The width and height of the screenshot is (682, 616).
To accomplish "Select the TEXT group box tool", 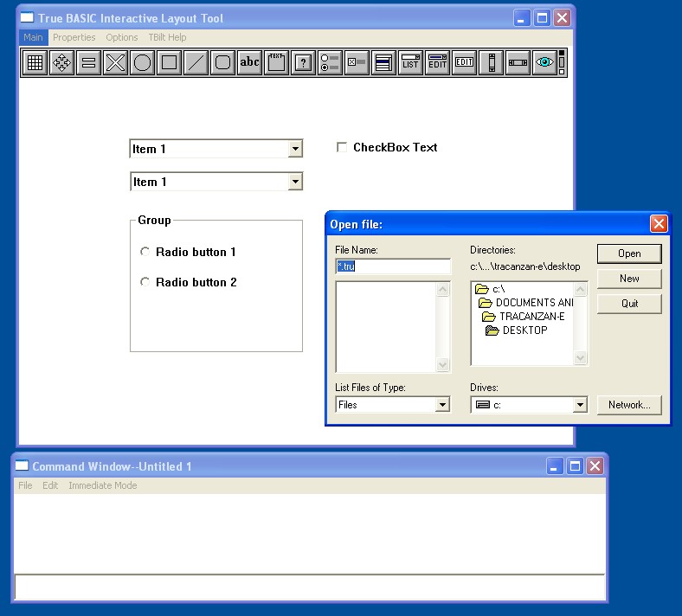I will [277, 63].
